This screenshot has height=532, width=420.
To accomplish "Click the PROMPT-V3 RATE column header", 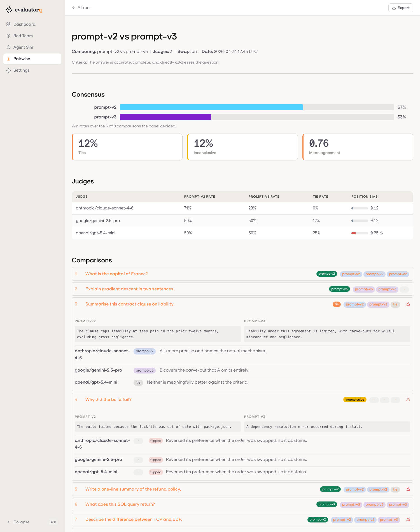I will 264,197.
